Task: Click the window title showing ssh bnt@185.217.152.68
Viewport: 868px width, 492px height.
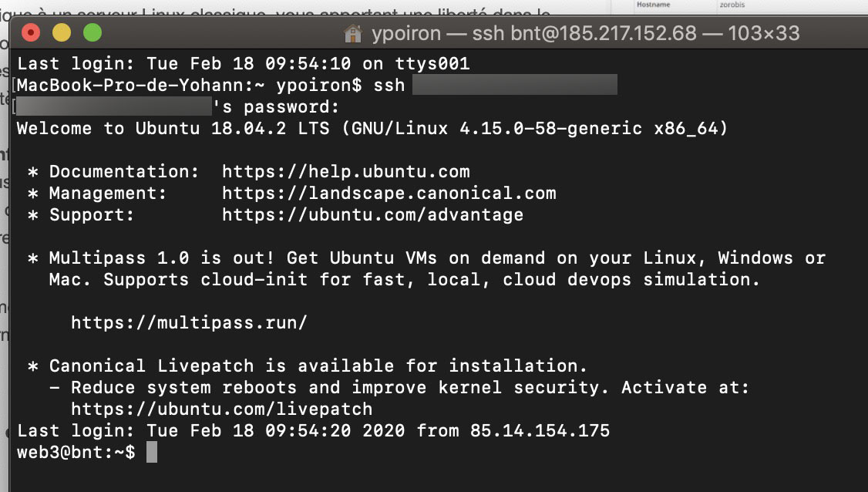Action: pyautogui.click(x=586, y=34)
